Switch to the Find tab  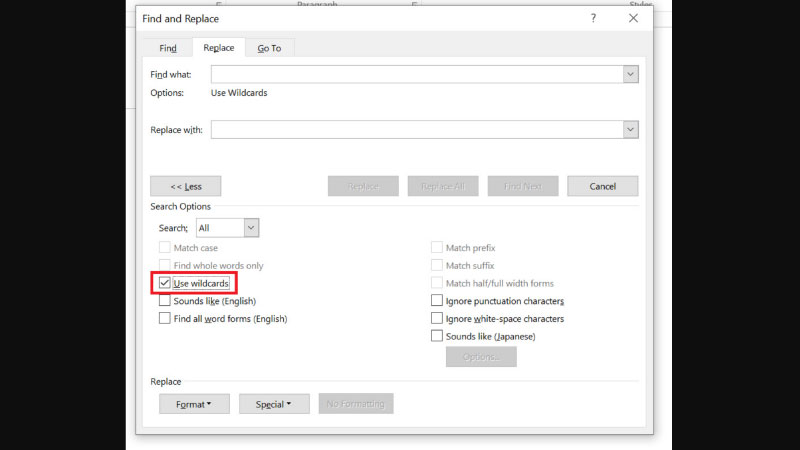pos(168,48)
